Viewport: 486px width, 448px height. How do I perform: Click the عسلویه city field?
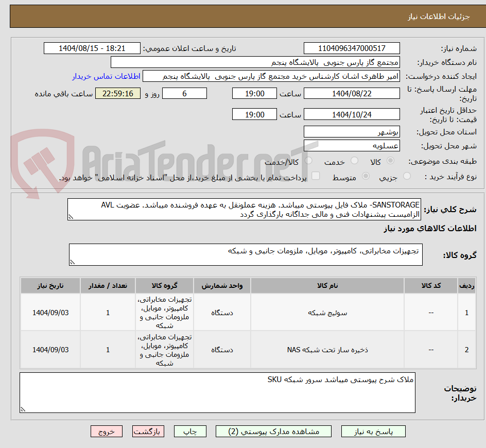[x=352, y=145]
